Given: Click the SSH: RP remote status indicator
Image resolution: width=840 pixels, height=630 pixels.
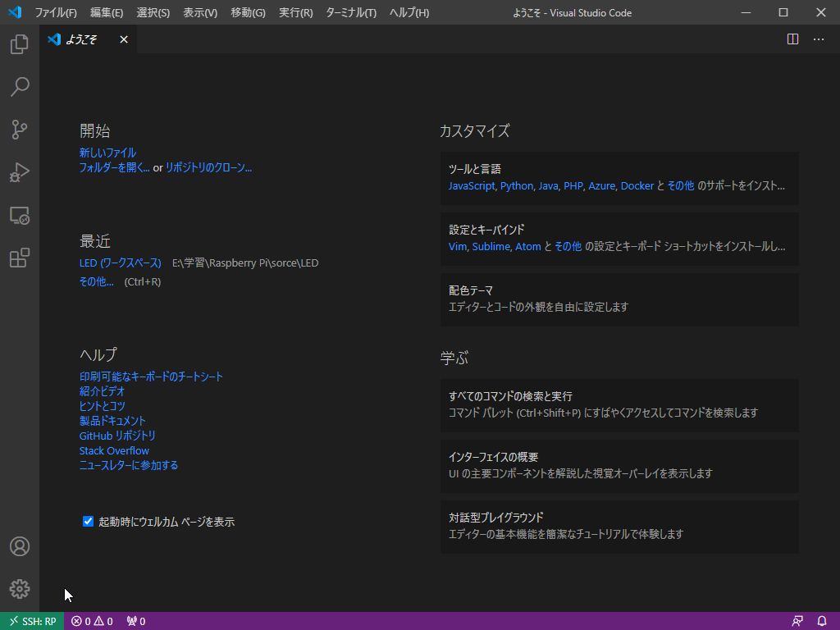Looking at the screenshot, I should 31,621.
